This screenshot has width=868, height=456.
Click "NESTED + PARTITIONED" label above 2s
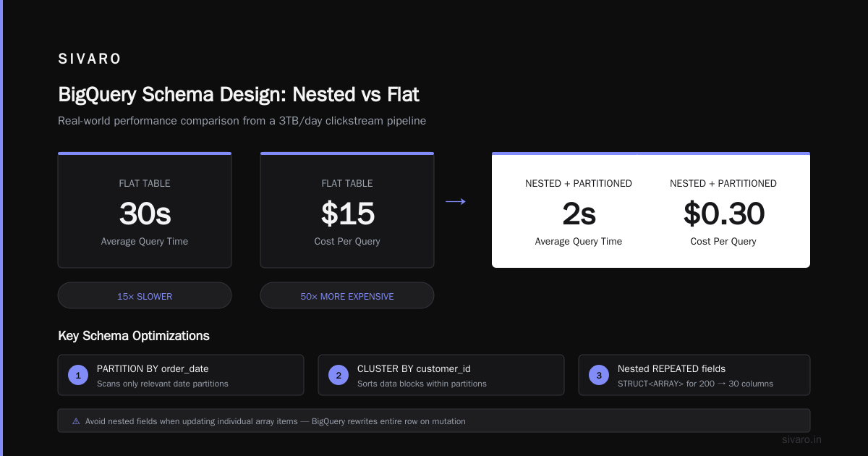pos(579,184)
